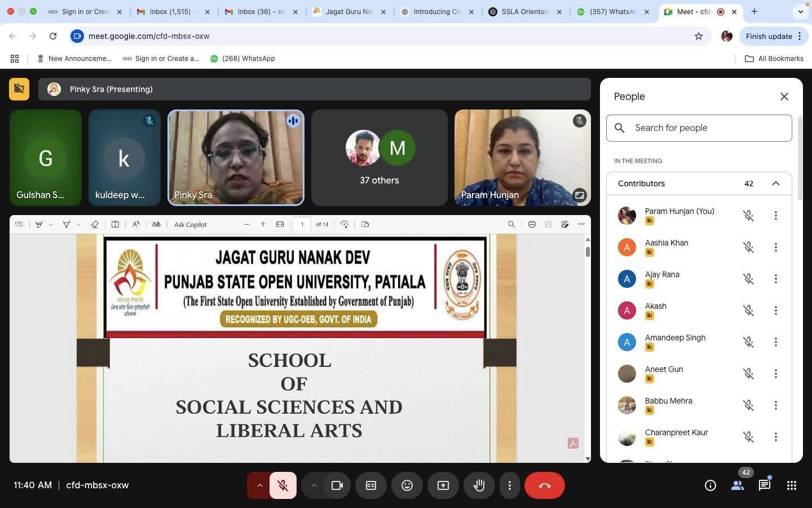The height and width of the screenshot is (508, 812).
Task: Zoom in the PDF with plus
Action: tap(263, 224)
